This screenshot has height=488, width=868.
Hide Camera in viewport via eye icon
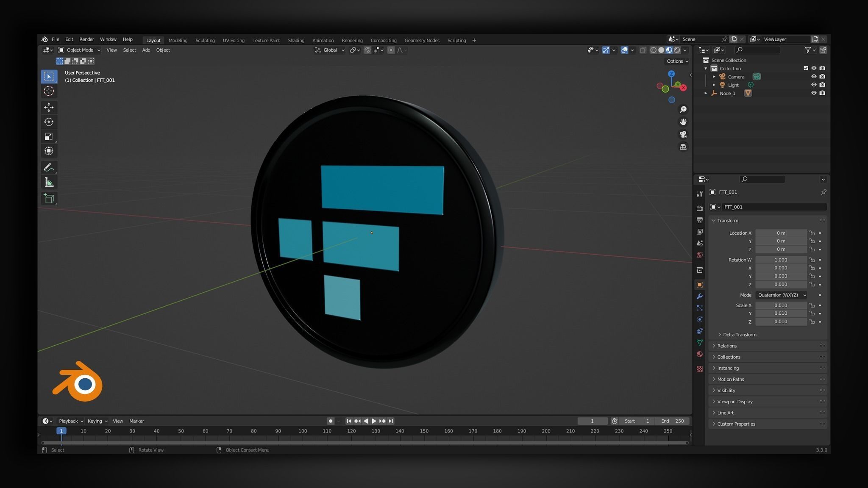click(x=813, y=77)
